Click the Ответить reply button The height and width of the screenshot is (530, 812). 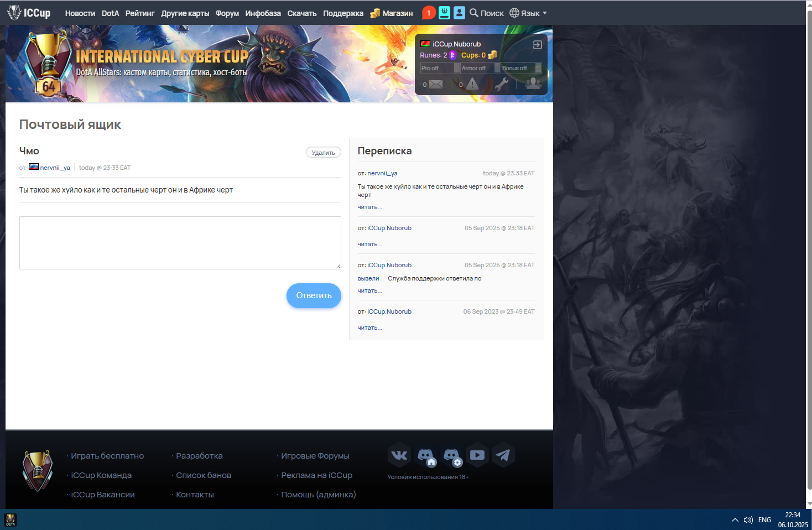point(314,295)
